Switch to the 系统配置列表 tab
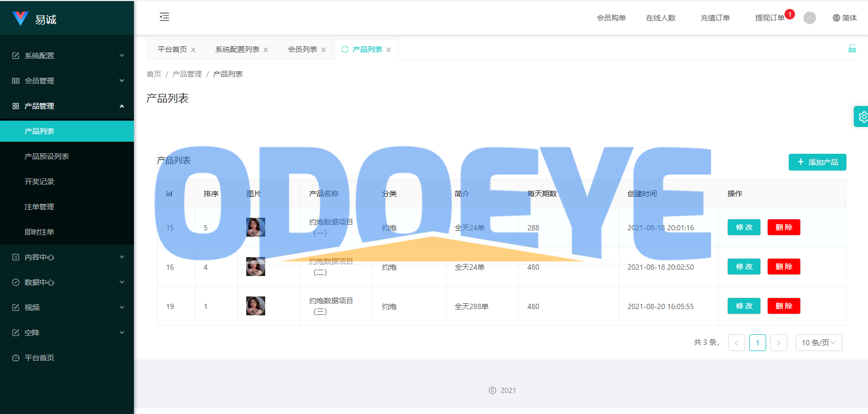The width and height of the screenshot is (868, 414). 237,49
